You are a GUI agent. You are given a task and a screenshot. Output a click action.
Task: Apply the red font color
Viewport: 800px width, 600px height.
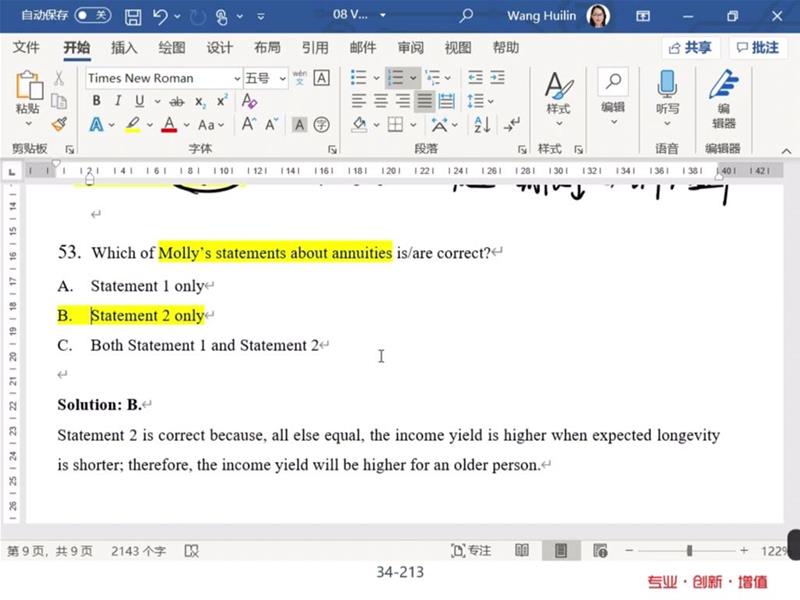(169, 124)
